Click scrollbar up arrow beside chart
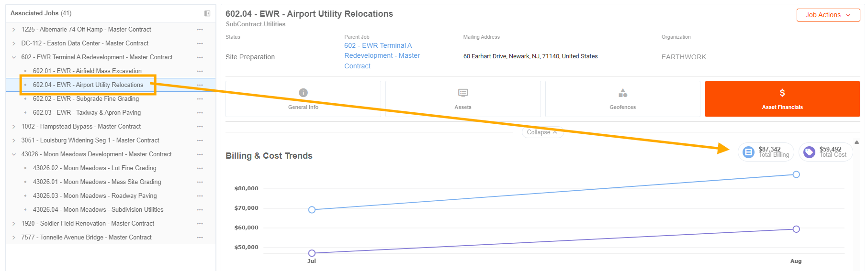Screen dimensions: 868x271 [857, 142]
